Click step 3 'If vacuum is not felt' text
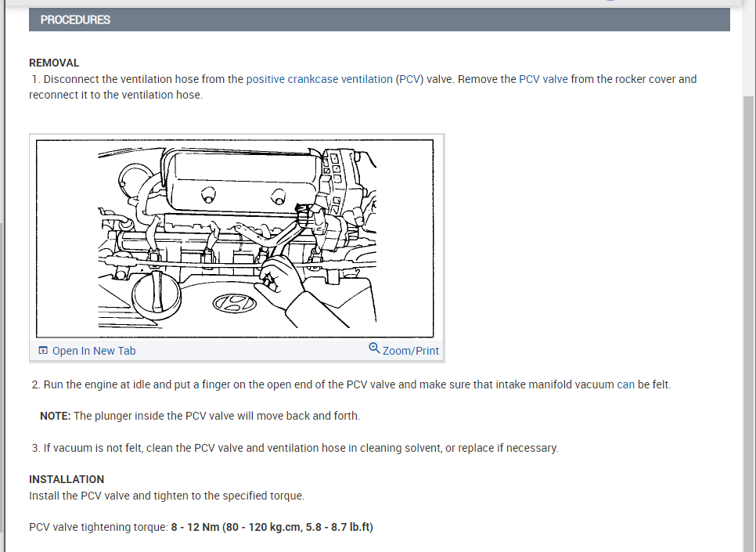The width and height of the screenshot is (756, 552). point(295,448)
